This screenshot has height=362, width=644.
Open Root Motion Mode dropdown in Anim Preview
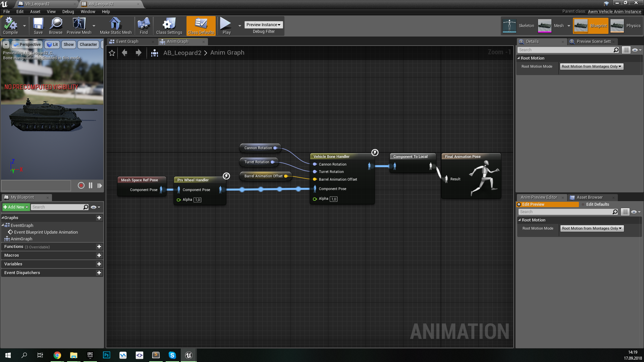pos(592,229)
